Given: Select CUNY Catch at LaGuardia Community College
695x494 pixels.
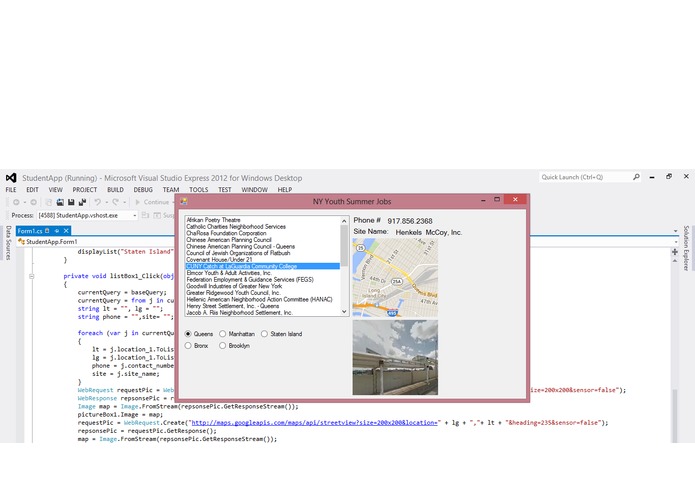Looking at the screenshot, I should (262, 266).
